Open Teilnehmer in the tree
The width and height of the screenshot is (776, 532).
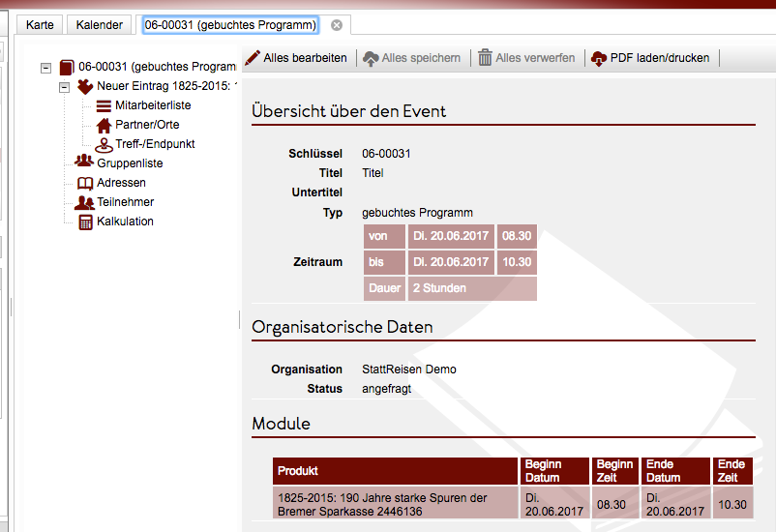tap(125, 202)
